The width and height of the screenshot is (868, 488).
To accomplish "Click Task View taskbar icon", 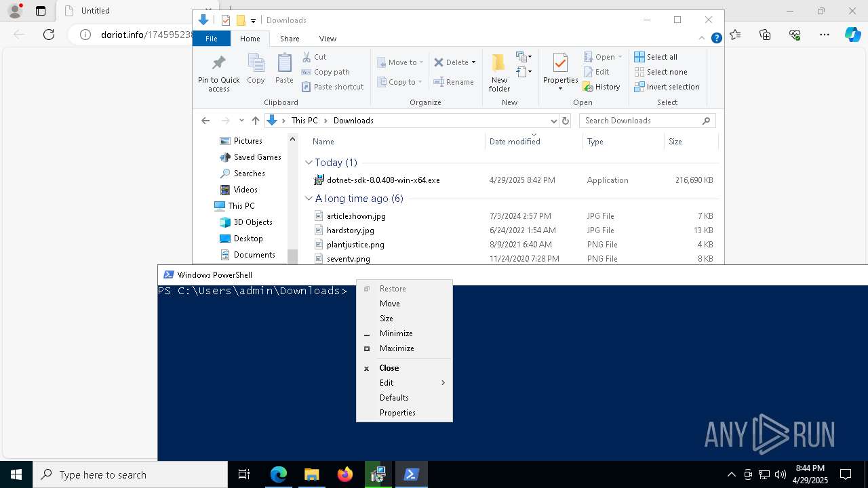I will pyautogui.click(x=244, y=474).
